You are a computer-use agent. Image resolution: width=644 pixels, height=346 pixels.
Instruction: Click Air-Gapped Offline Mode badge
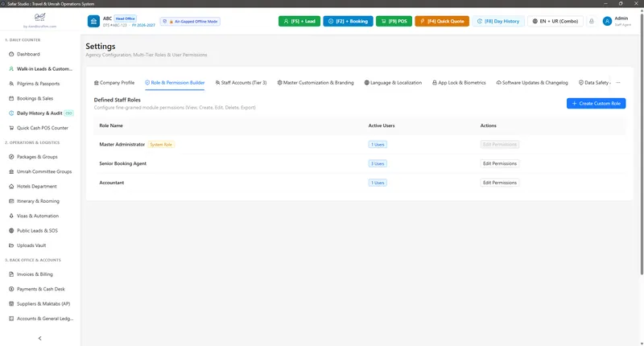(x=190, y=22)
